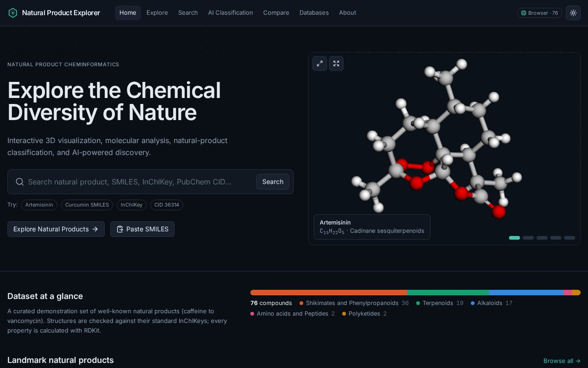Screen dimensions: 588x368
Task: Select the first carousel indicator dot
Action: tap(514, 238)
